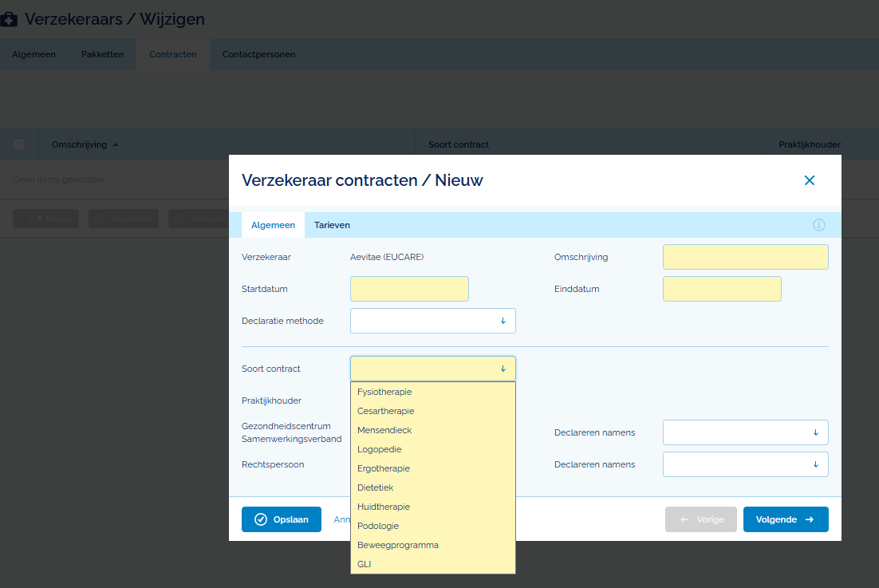The image size is (879, 588).
Task: Click the info icon in dialog tab bar
Action: click(x=818, y=225)
